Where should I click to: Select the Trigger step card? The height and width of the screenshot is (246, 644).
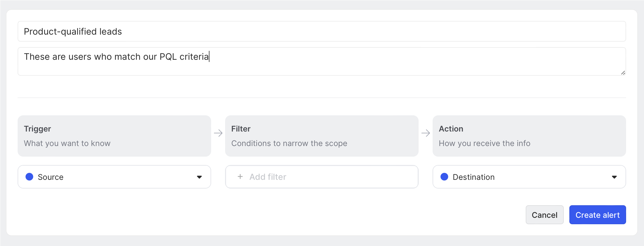click(x=114, y=136)
